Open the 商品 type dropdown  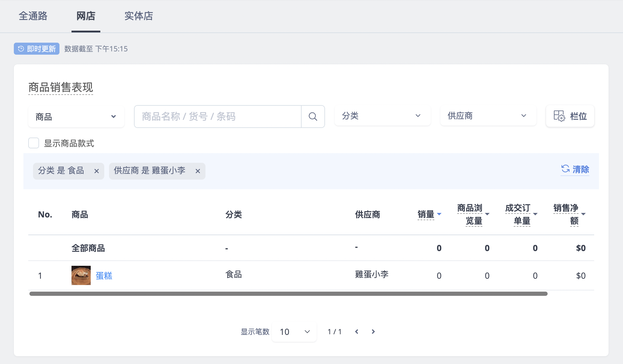point(76,117)
